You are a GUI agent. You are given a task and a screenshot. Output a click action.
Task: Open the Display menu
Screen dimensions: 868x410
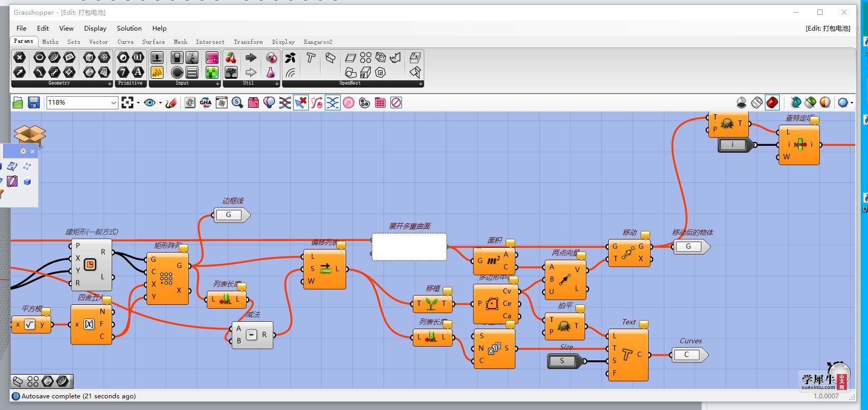coord(95,28)
